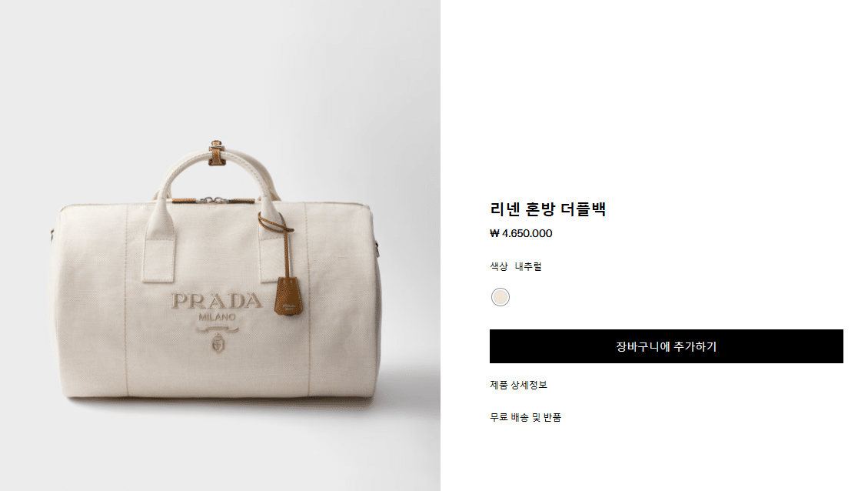Screen dimensions: 868x491
Task: Select the 내추럴 natural color swatch
Action: coord(500,297)
